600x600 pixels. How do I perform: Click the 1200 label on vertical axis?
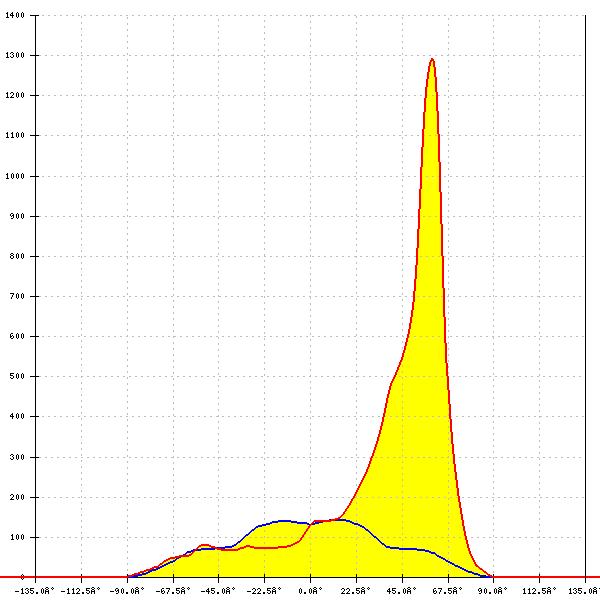pos(15,95)
